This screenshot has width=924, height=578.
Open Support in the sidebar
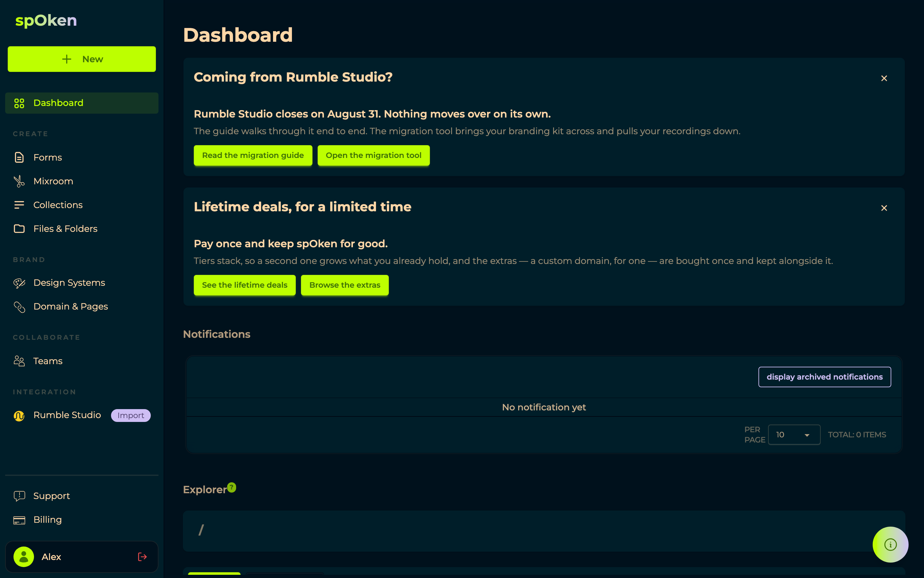pyautogui.click(x=82, y=496)
